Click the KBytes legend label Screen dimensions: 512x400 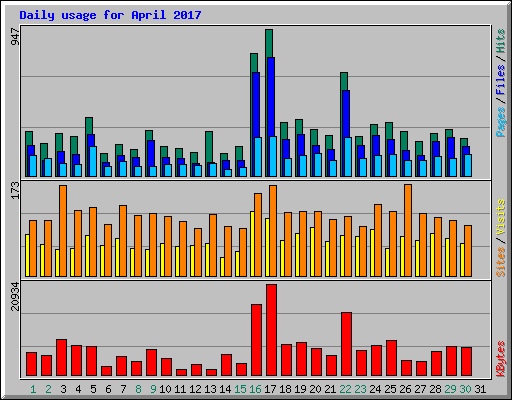(501, 359)
